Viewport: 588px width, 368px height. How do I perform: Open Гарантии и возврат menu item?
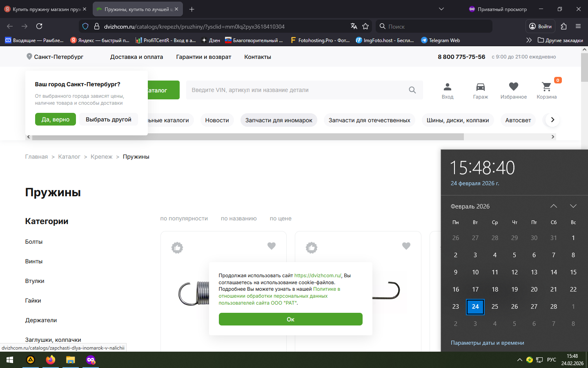pyautogui.click(x=204, y=57)
